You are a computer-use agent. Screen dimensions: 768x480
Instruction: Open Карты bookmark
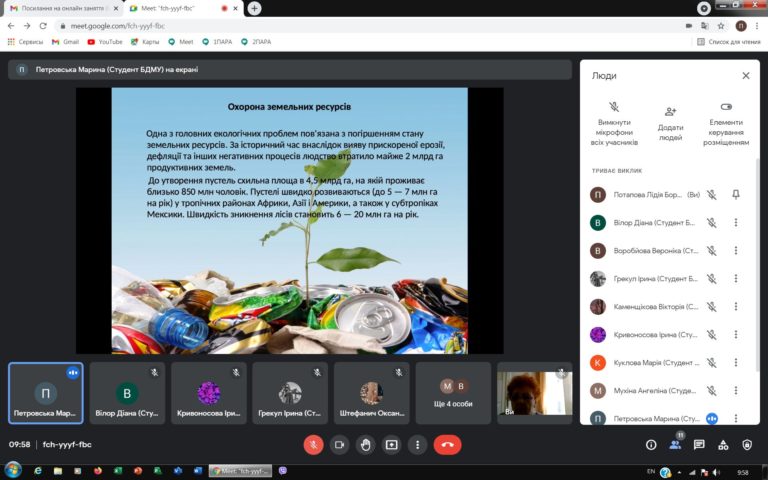(145, 42)
